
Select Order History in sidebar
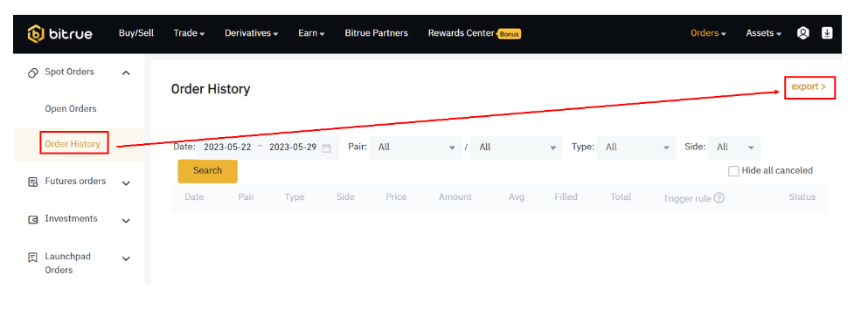click(x=73, y=144)
